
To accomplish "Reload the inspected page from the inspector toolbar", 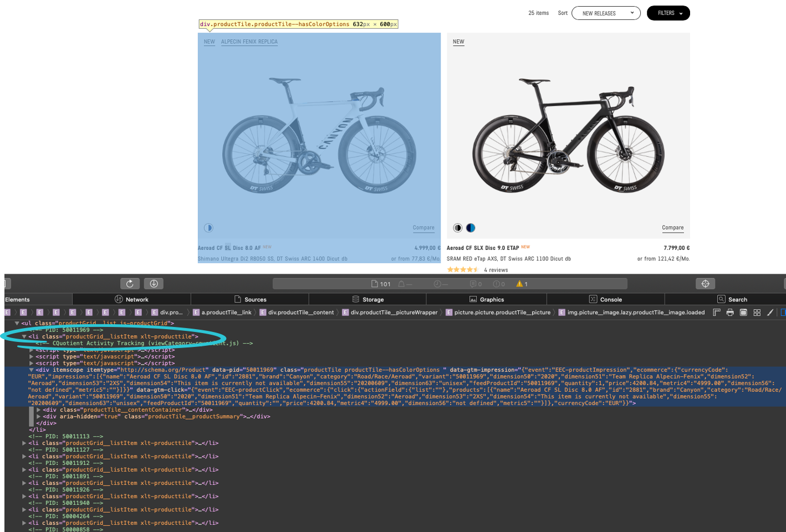I will tap(130, 284).
